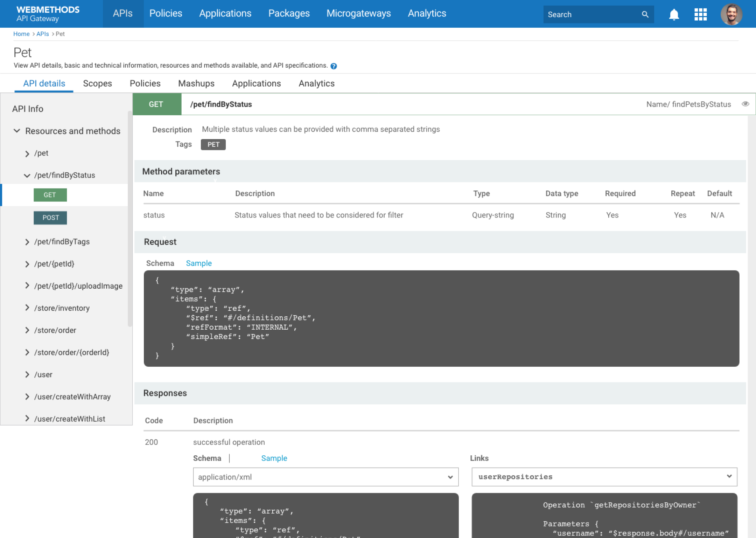
Task: Open the userRepositories links dropdown
Action: tap(604, 477)
